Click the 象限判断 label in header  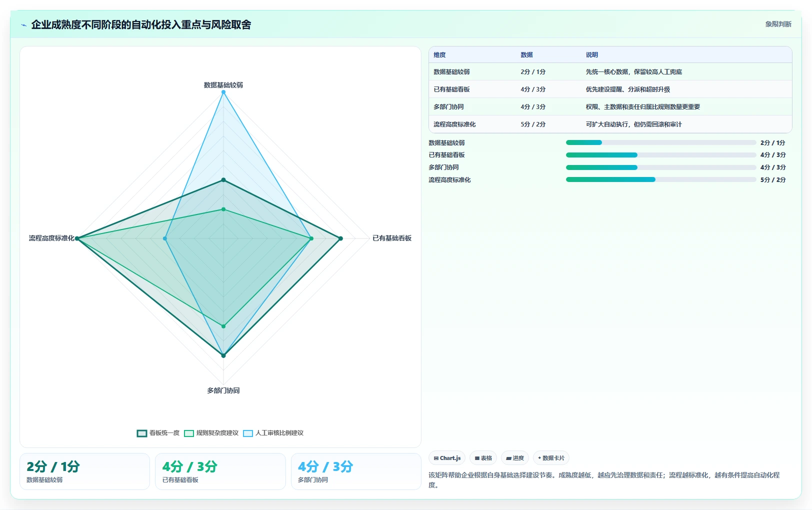pyautogui.click(x=778, y=24)
